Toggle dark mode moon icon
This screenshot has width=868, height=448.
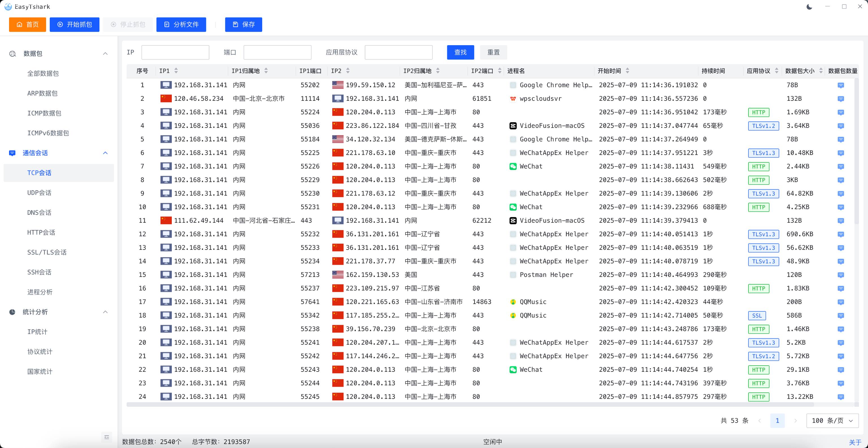(809, 7)
